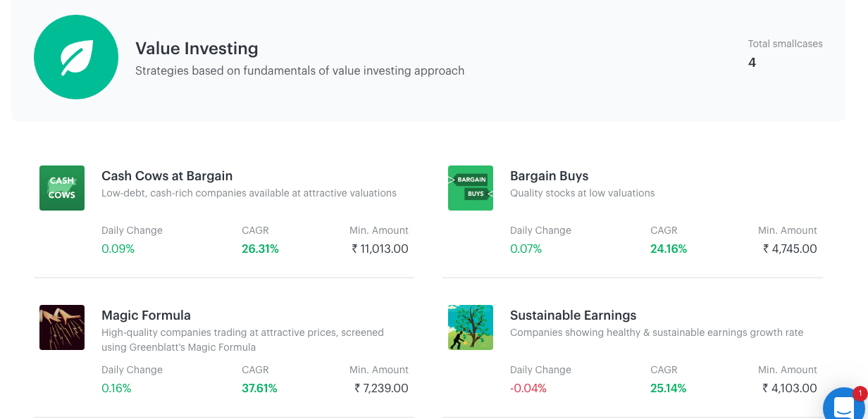
Task: Click the Cash Cows thumbnail icon
Action: [62, 188]
